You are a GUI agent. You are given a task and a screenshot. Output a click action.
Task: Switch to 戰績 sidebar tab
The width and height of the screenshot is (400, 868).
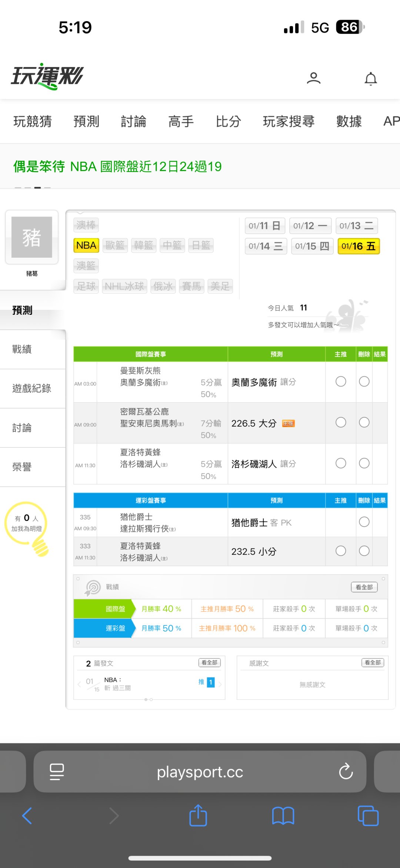click(x=33, y=349)
